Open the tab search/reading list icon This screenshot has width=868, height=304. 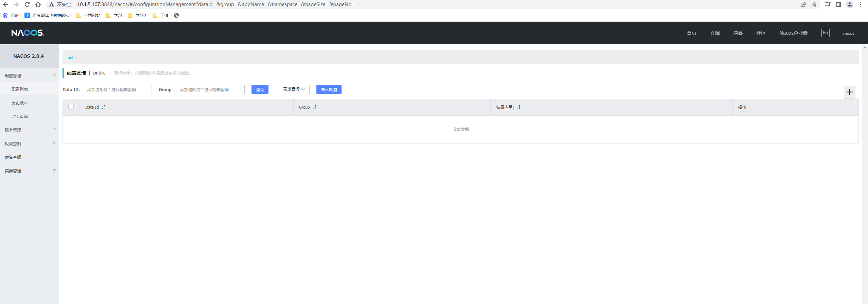828,4
